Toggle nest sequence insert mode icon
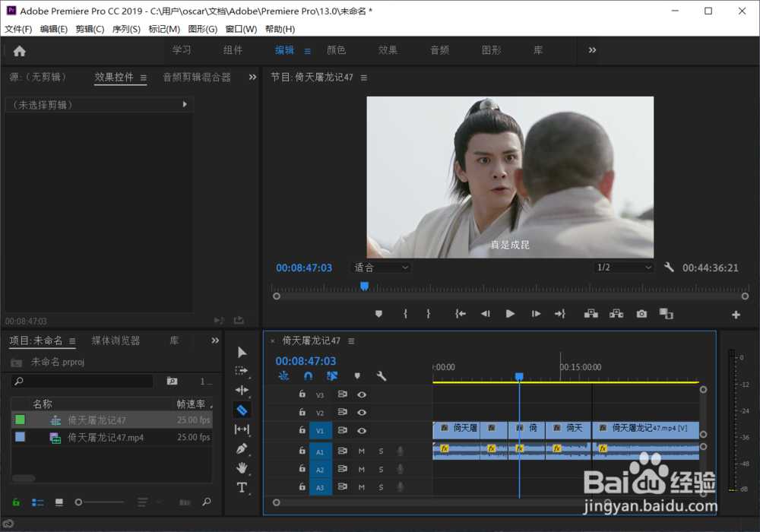Viewport: 760px width, 532px height. 283,376
